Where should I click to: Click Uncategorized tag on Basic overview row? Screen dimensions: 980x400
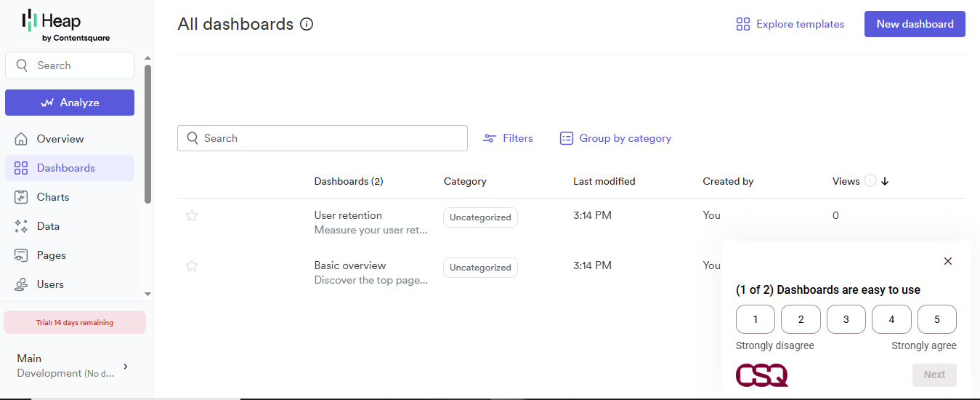480,268
